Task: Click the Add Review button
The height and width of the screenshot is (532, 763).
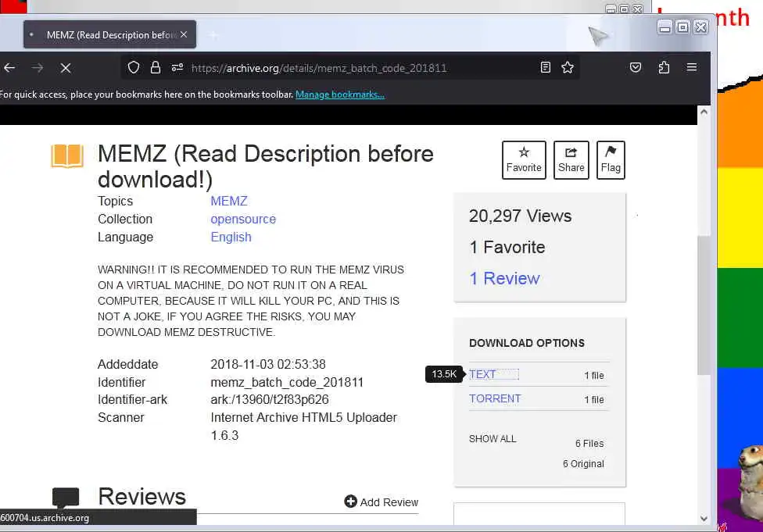Action: pos(381,502)
